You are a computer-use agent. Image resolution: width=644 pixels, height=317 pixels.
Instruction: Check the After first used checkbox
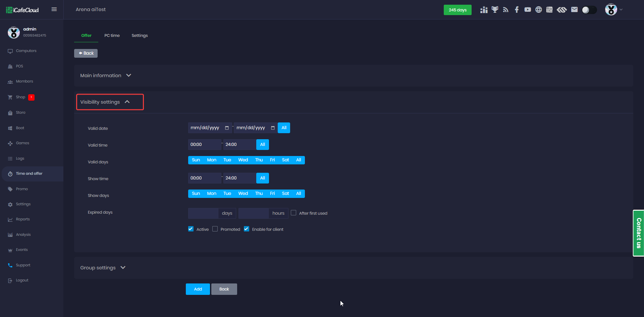[x=293, y=213]
